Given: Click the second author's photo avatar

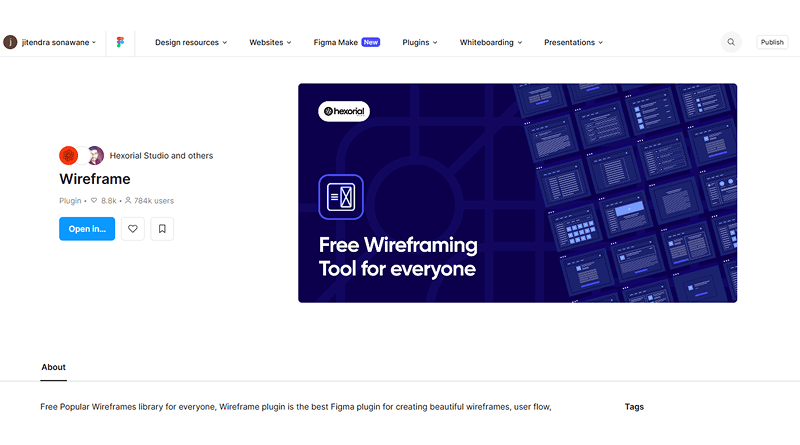Looking at the screenshot, I should click(95, 156).
